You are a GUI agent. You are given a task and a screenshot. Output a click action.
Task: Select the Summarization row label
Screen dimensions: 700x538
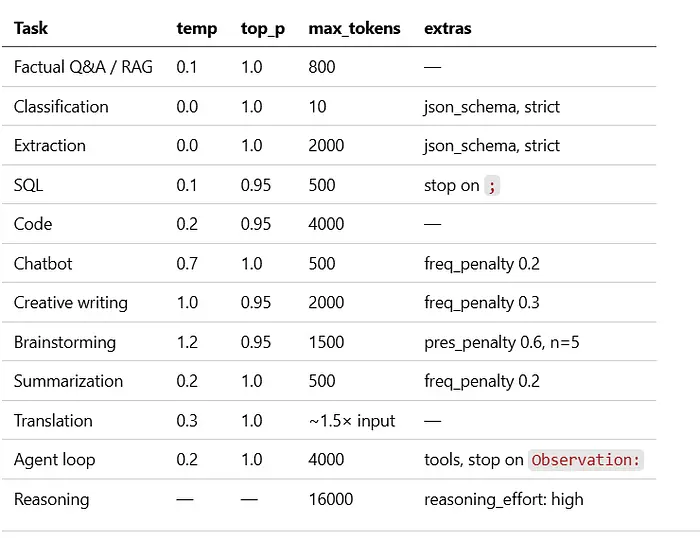tap(68, 381)
